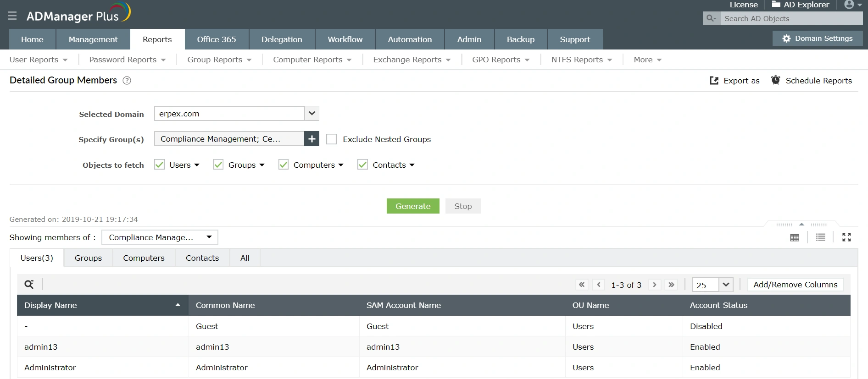Image resolution: width=868 pixels, height=379 pixels.
Task: Switch to Office 365 tab
Action: pyautogui.click(x=217, y=39)
